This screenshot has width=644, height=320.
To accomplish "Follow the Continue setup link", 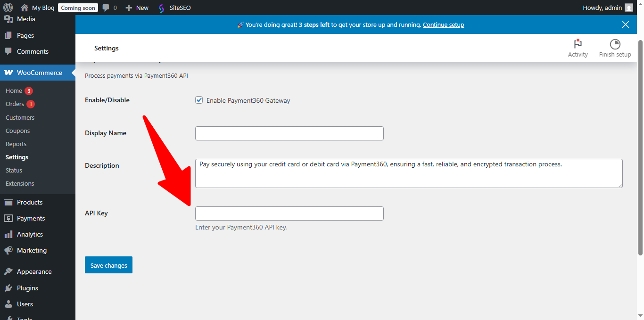I will (x=443, y=25).
